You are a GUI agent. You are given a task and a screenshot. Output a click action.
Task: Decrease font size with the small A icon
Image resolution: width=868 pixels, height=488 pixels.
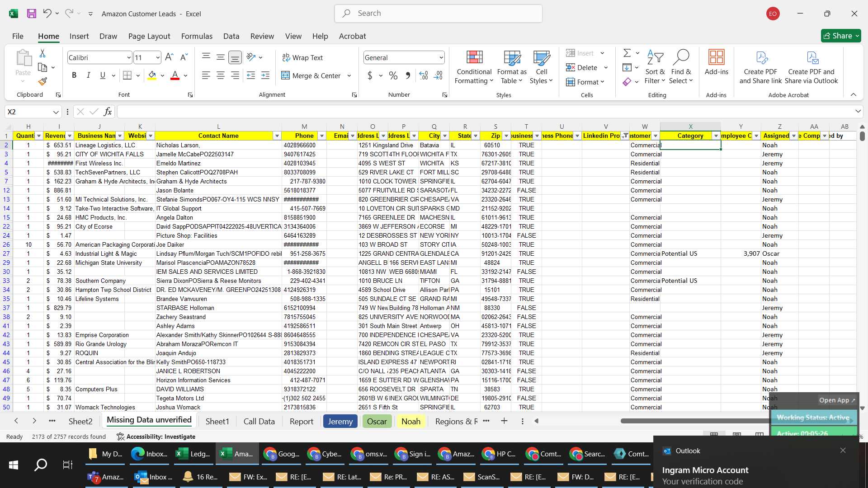coord(184,57)
